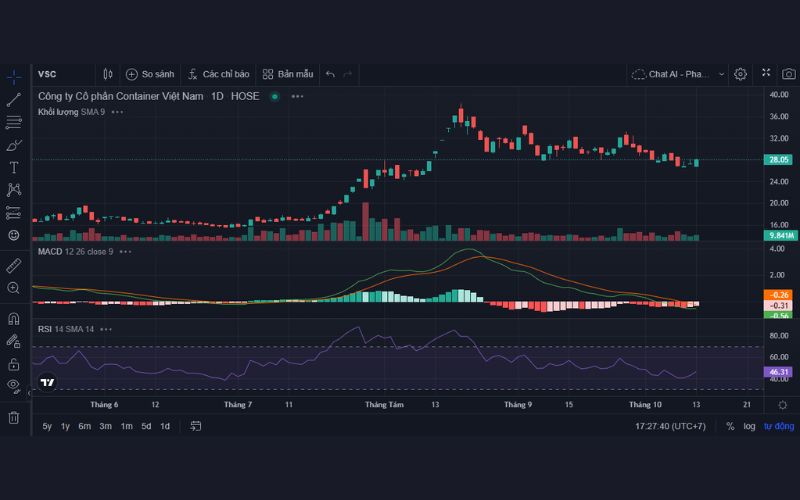Enter fullscreen mode for the chart
The height and width of the screenshot is (500, 800).
(x=766, y=74)
